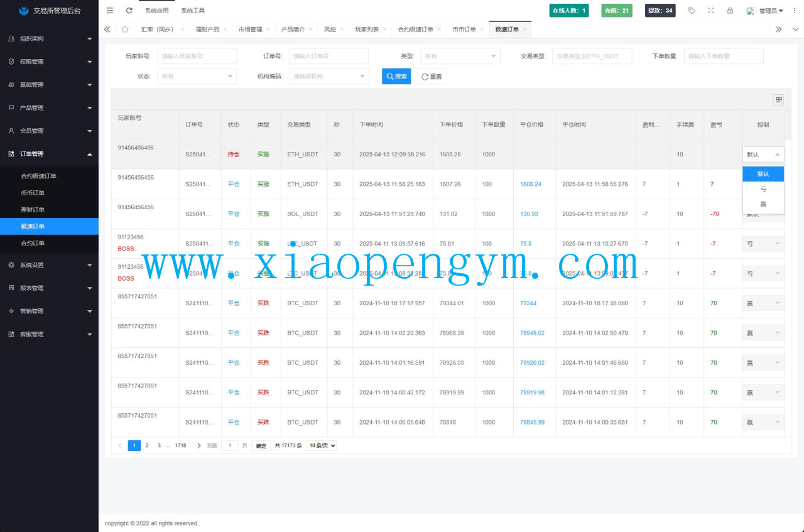
Task: Open the tab options chevron dropdown
Action: pyautogui.click(x=795, y=29)
